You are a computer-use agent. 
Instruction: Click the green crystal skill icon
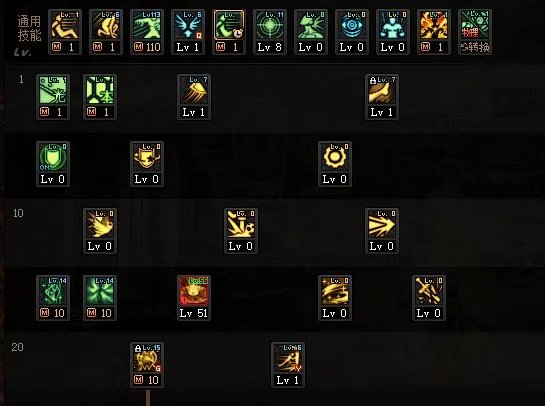click(53, 291)
